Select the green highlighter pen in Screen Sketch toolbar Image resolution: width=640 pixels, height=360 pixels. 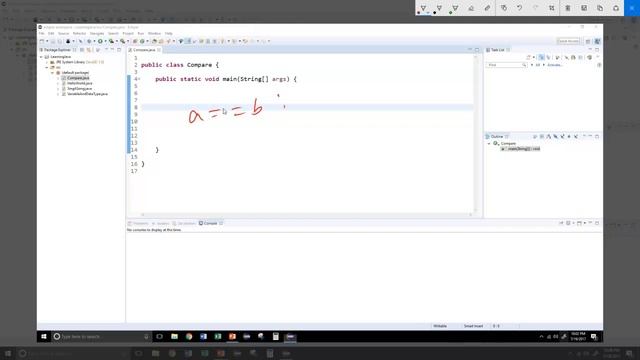click(455, 8)
